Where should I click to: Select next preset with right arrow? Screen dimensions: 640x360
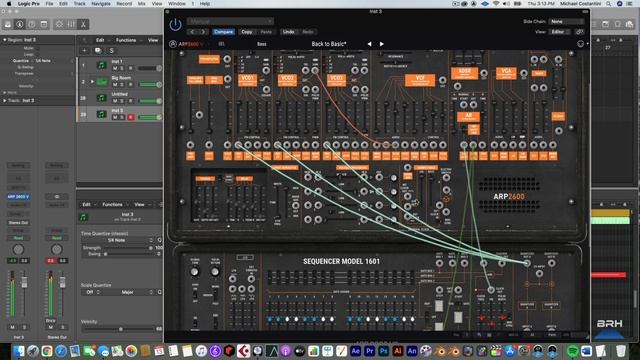coord(382,44)
